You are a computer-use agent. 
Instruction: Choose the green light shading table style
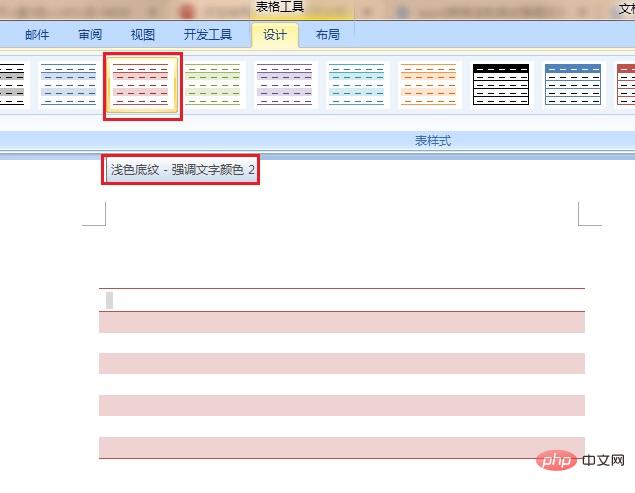213,86
